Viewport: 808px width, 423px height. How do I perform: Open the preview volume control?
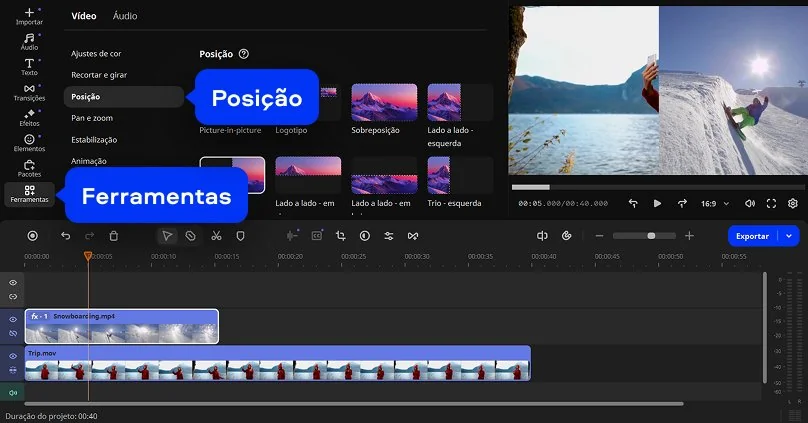(750, 203)
